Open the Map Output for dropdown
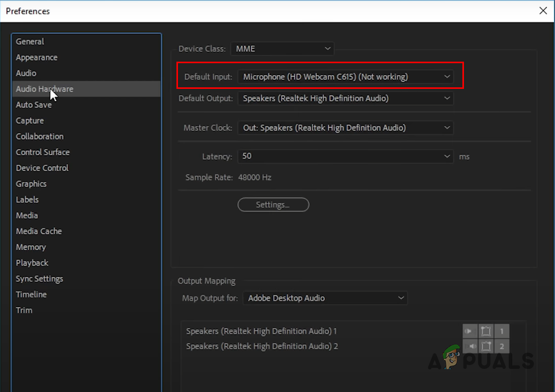555x392 pixels. pos(325,298)
